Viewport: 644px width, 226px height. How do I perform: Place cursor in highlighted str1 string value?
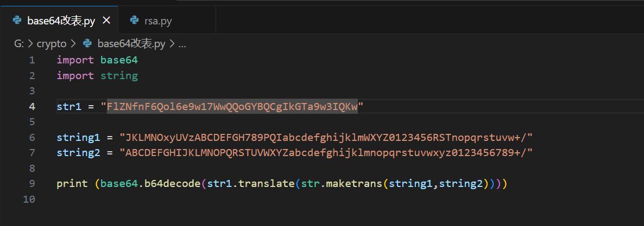pos(232,107)
